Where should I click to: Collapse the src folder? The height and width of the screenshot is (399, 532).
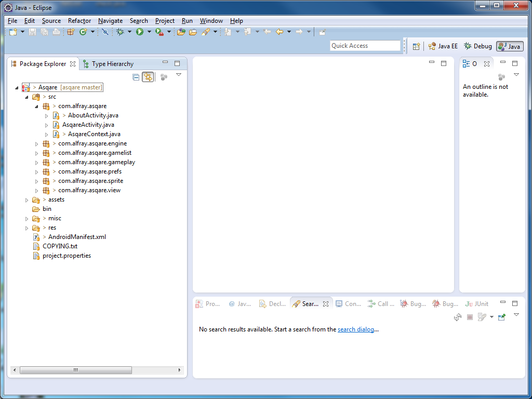pyautogui.click(x=27, y=97)
